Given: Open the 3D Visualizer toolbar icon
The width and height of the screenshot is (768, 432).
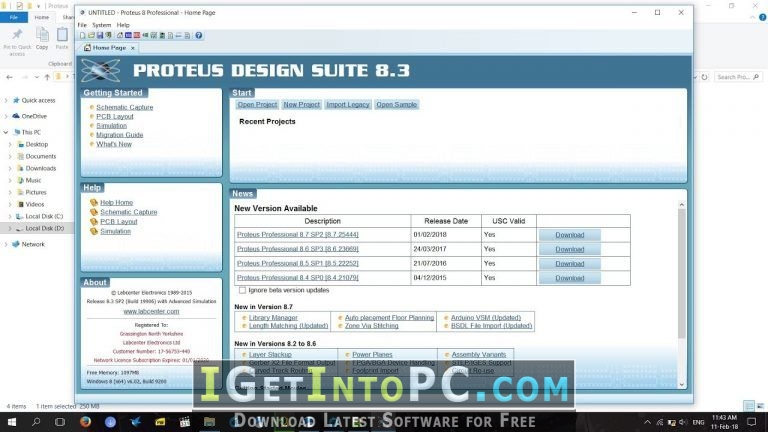Looking at the screenshot, I should 145,35.
